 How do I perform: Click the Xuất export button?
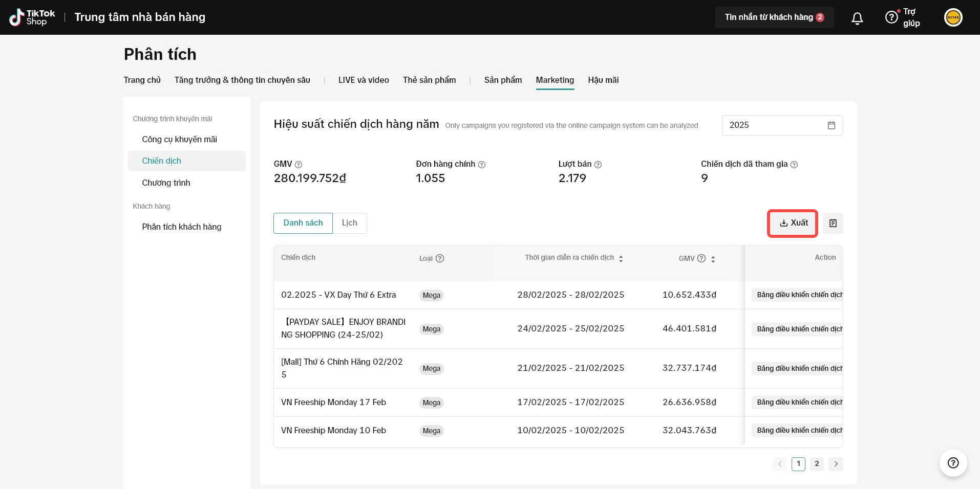point(793,223)
